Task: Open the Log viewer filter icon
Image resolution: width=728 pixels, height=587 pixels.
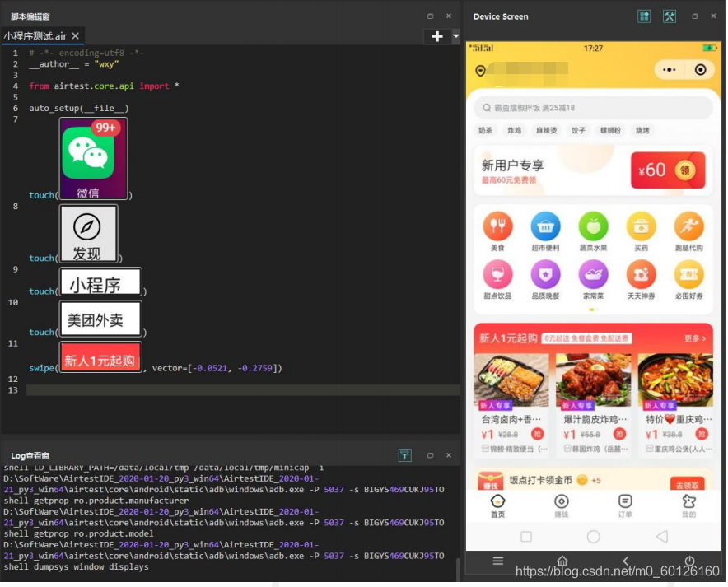Action: pyautogui.click(x=404, y=455)
